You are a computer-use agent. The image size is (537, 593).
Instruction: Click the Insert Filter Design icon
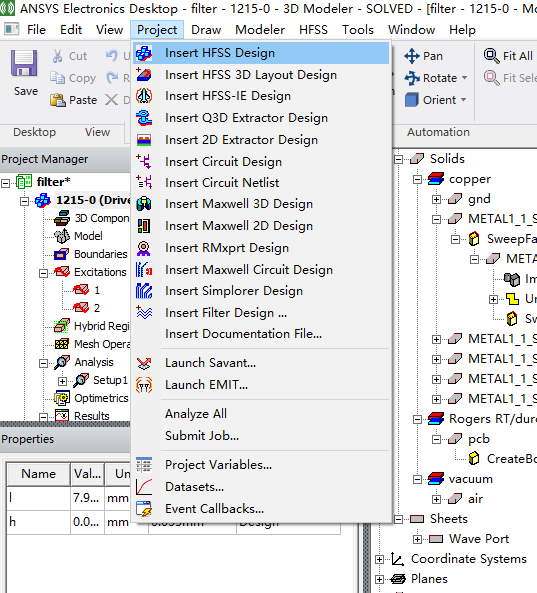point(144,312)
